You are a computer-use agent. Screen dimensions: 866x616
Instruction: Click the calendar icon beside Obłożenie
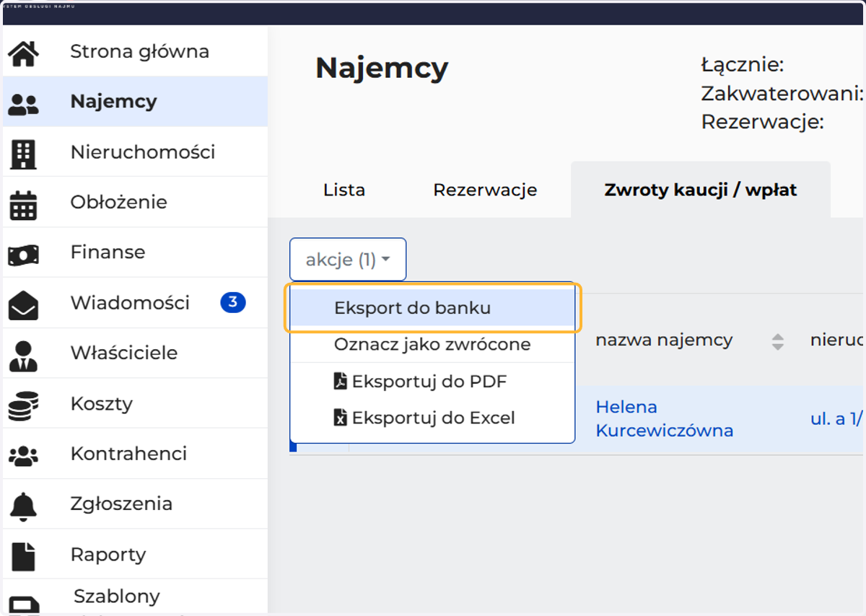click(x=23, y=204)
